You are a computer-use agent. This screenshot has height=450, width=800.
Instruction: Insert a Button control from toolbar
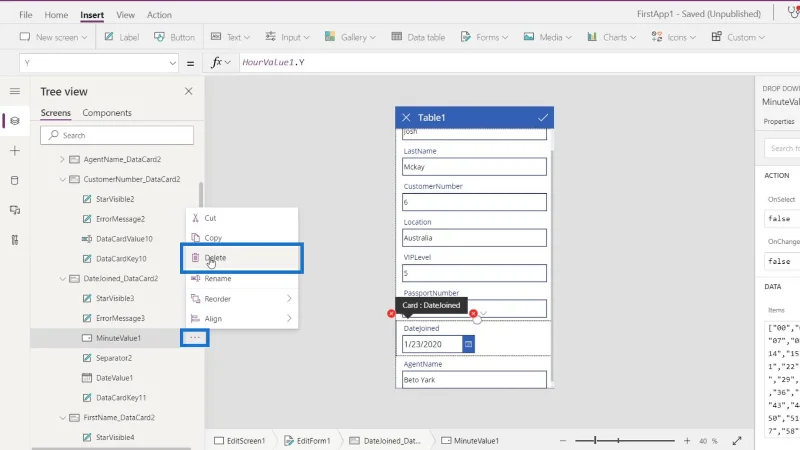tap(174, 37)
